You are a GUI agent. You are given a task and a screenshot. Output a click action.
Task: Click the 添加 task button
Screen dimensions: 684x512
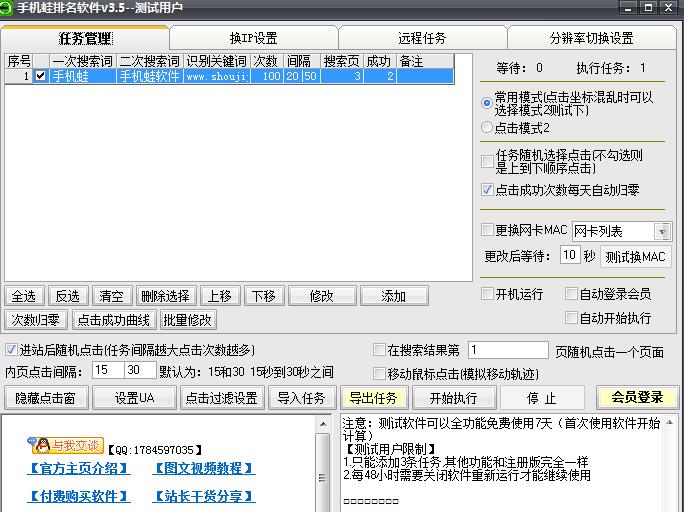pos(394,296)
